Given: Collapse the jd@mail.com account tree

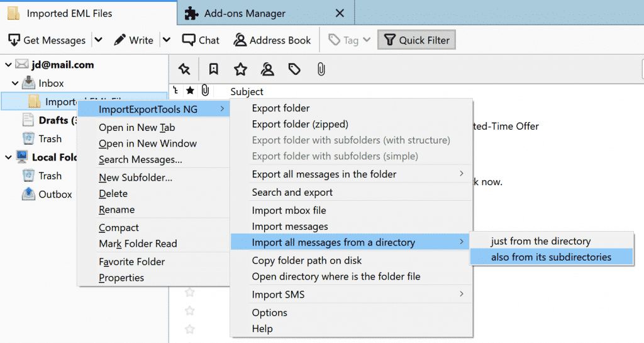Looking at the screenshot, I should [8, 64].
